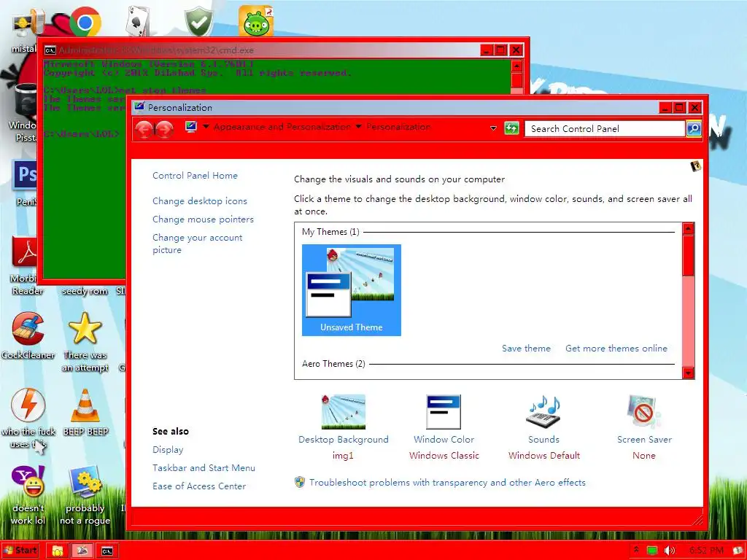The height and width of the screenshot is (560, 747).
Task: Open Change your account picture link
Action: 197,244
